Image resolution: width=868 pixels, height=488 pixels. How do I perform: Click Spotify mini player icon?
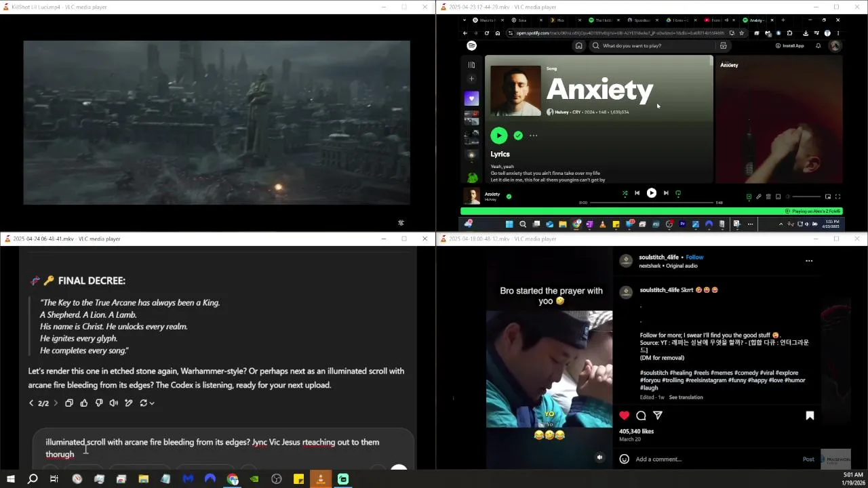(827, 197)
